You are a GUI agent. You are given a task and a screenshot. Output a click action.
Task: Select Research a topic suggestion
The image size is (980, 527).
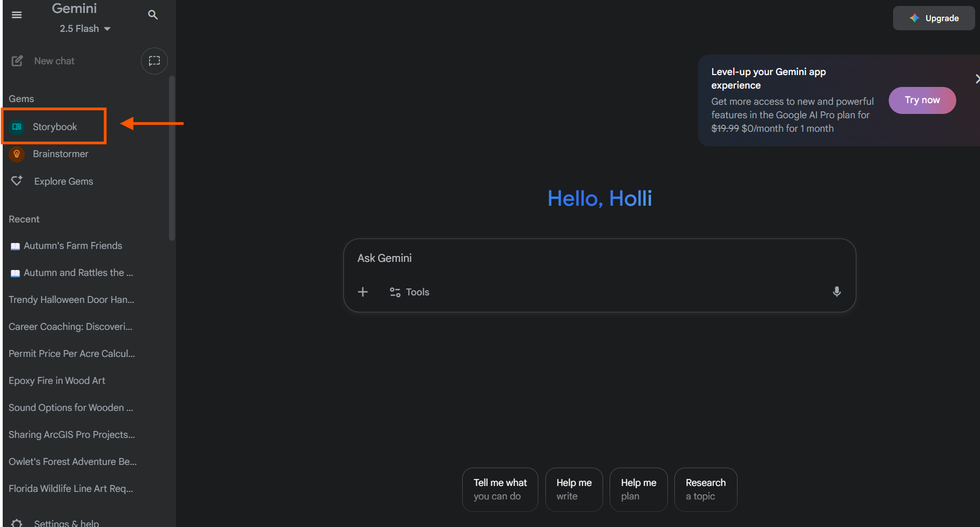click(x=706, y=489)
